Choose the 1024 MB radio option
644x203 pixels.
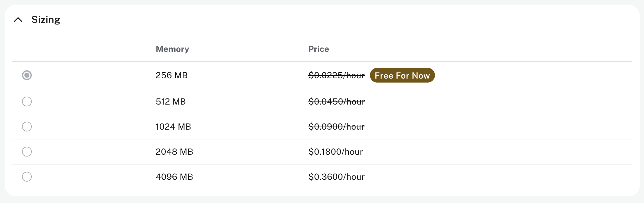27,127
